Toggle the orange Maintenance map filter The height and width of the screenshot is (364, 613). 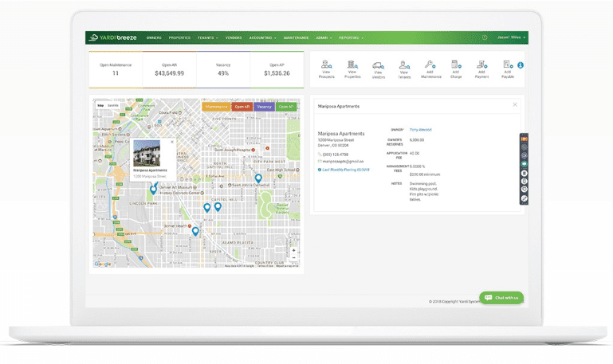coord(216,107)
